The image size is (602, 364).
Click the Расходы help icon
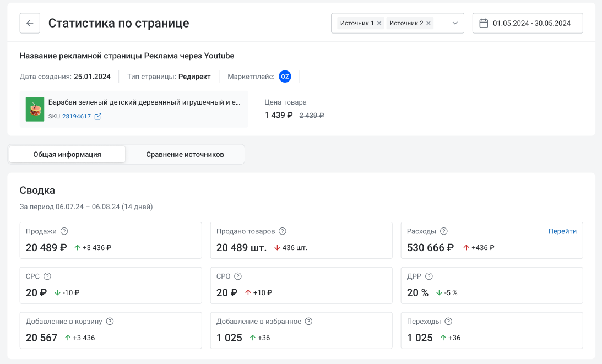[x=444, y=231]
